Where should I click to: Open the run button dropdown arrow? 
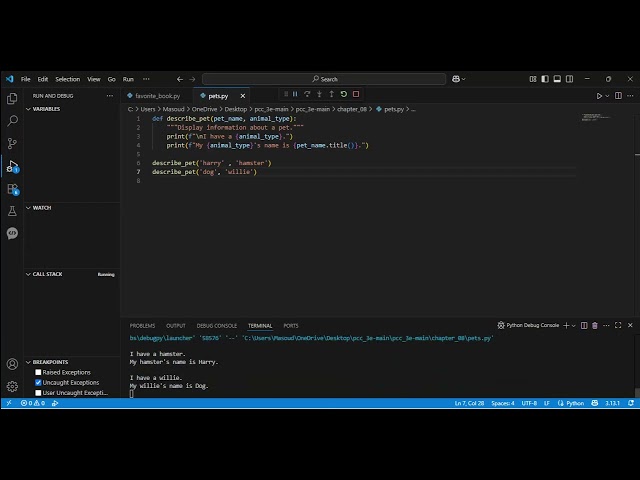[607, 96]
